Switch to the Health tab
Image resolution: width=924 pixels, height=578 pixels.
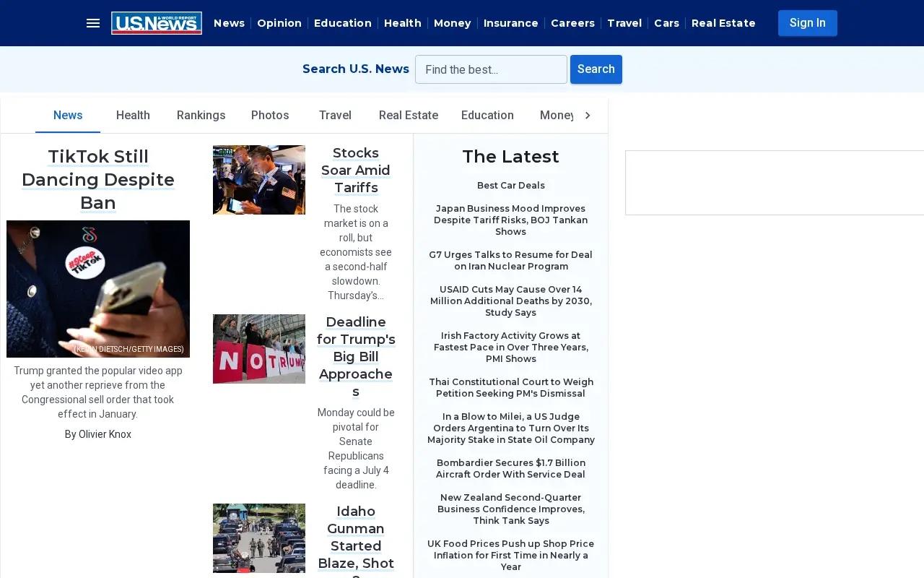coord(133,116)
